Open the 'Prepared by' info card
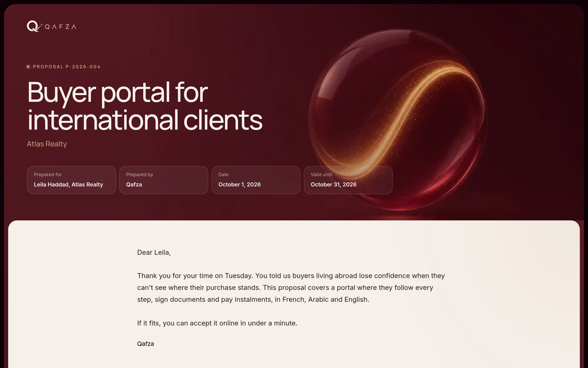Image resolution: width=588 pixels, height=368 pixels. click(x=163, y=180)
